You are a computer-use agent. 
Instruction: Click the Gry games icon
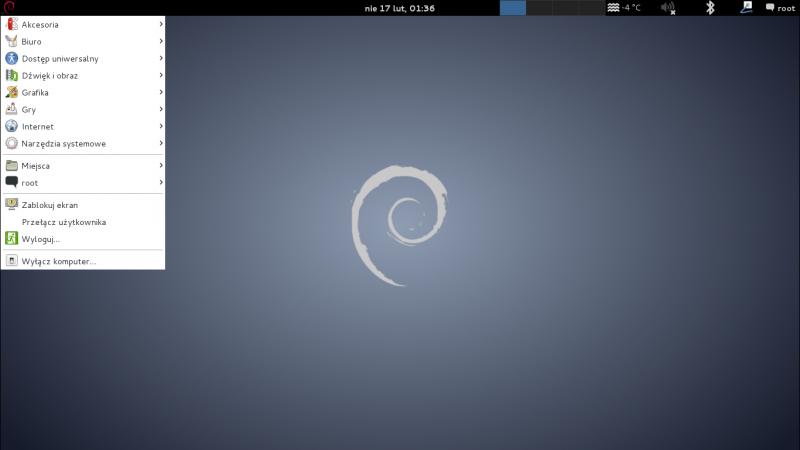[x=12, y=109]
